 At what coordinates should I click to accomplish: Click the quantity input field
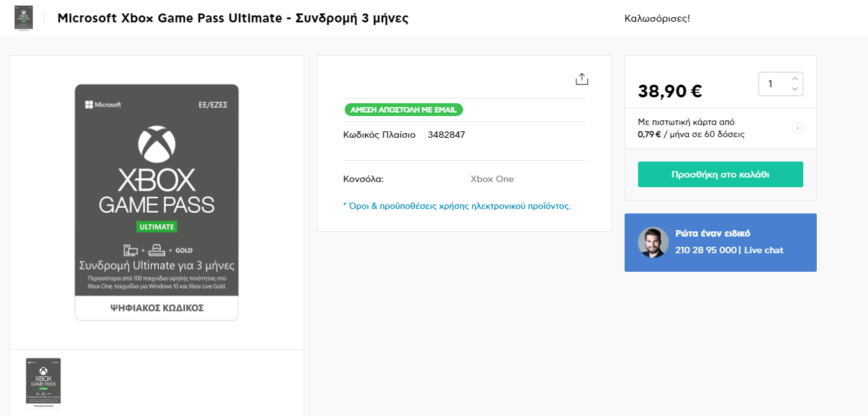click(x=780, y=84)
